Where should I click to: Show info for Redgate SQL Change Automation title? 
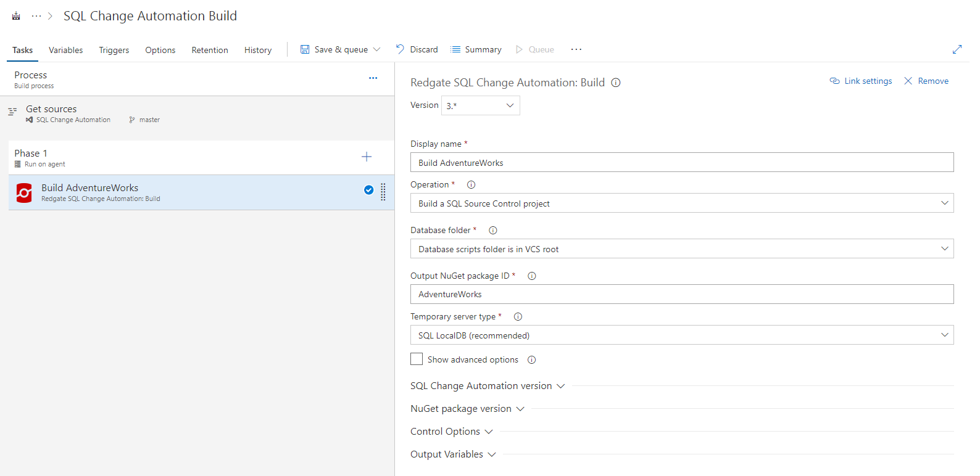[616, 83]
